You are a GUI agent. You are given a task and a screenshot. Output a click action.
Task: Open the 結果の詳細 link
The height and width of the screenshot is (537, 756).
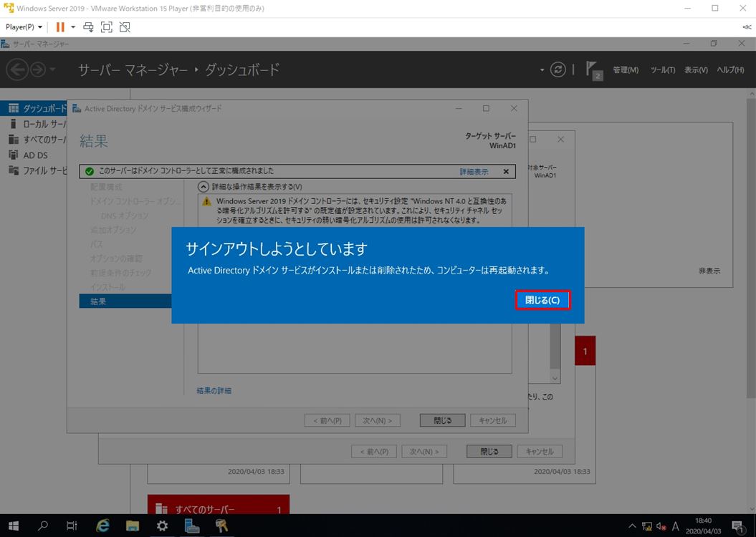(214, 391)
